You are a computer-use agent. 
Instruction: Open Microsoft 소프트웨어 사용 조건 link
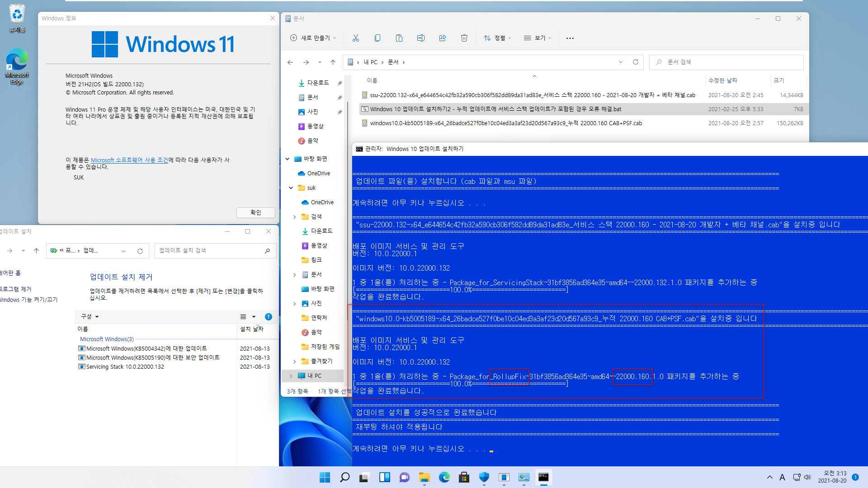click(130, 160)
